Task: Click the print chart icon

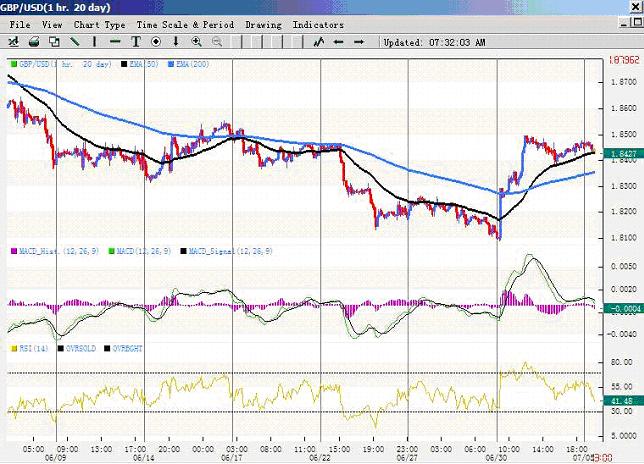Action: coord(34,42)
